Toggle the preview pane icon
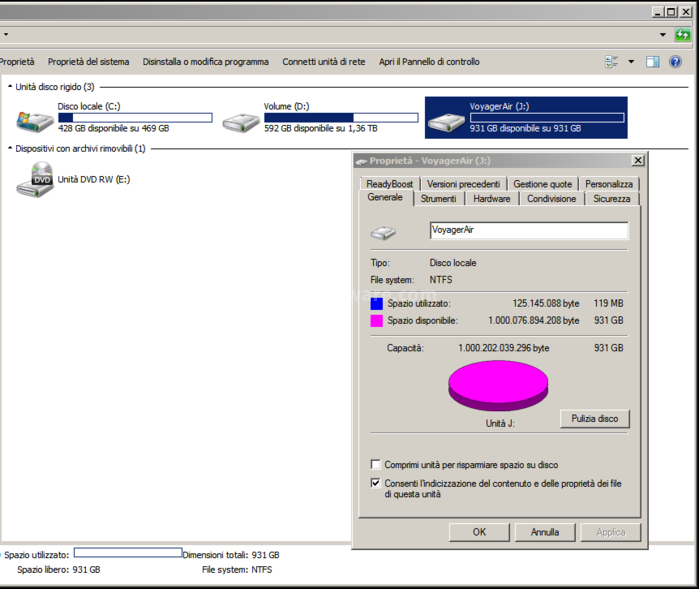 point(653,62)
